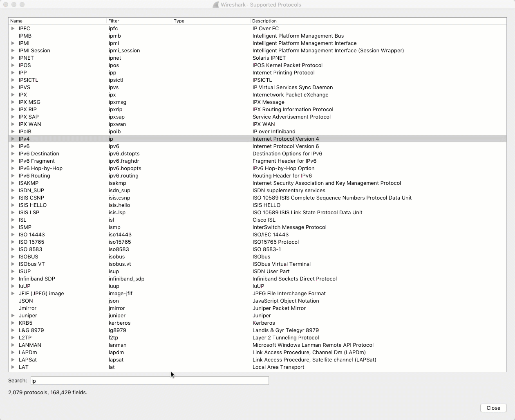Select the IPVS protocol name

(25, 87)
